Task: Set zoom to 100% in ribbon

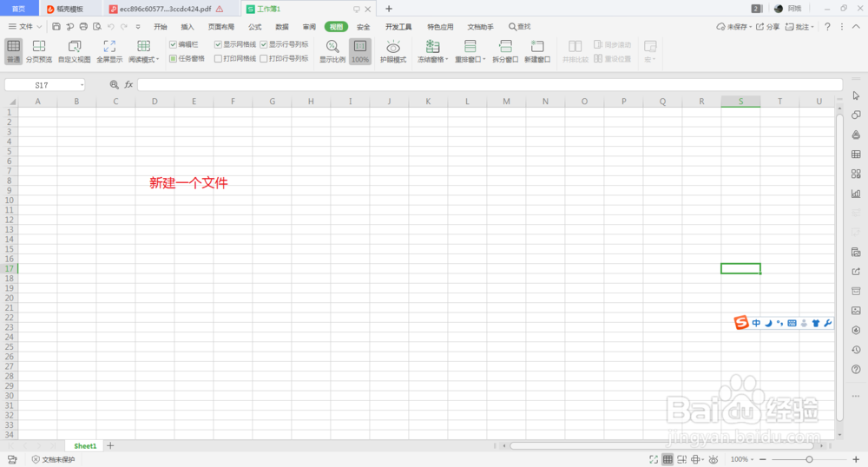Action: coord(360,51)
